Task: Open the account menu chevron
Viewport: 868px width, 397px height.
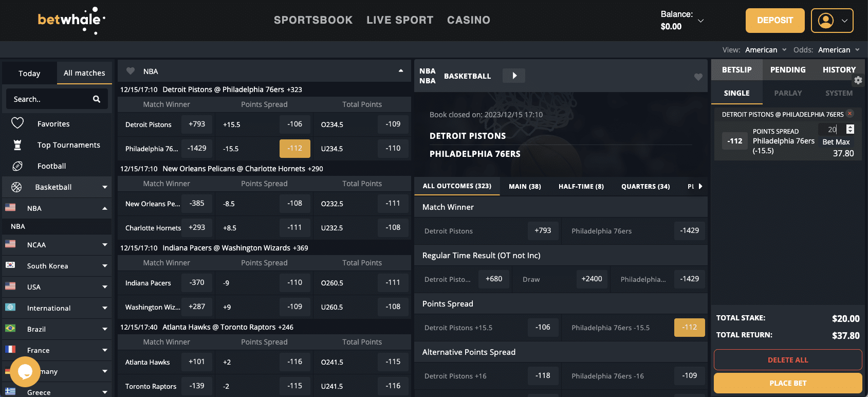Action: point(844,21)
